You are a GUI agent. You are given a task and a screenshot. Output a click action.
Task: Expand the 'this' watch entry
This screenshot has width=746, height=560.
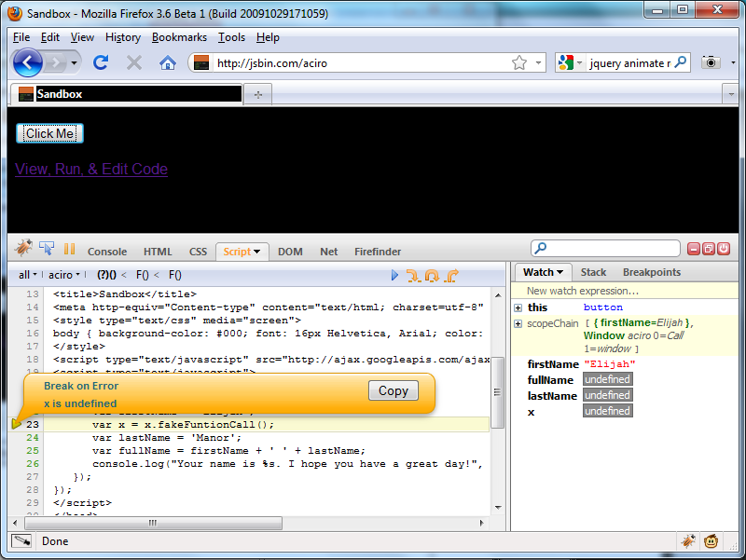[518, 308]
